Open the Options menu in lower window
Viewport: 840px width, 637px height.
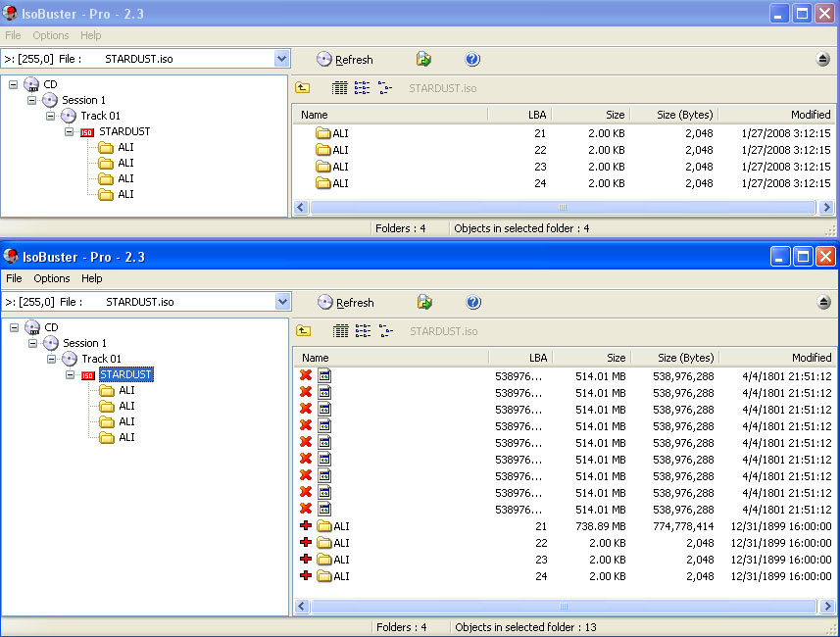pyautogui.click(x=51, y=278)
